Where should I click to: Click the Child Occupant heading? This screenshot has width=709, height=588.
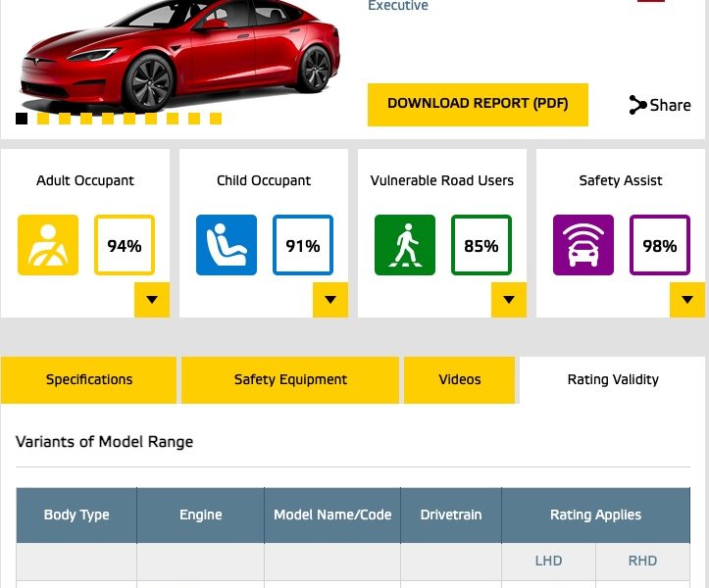[x=264, y=180]
